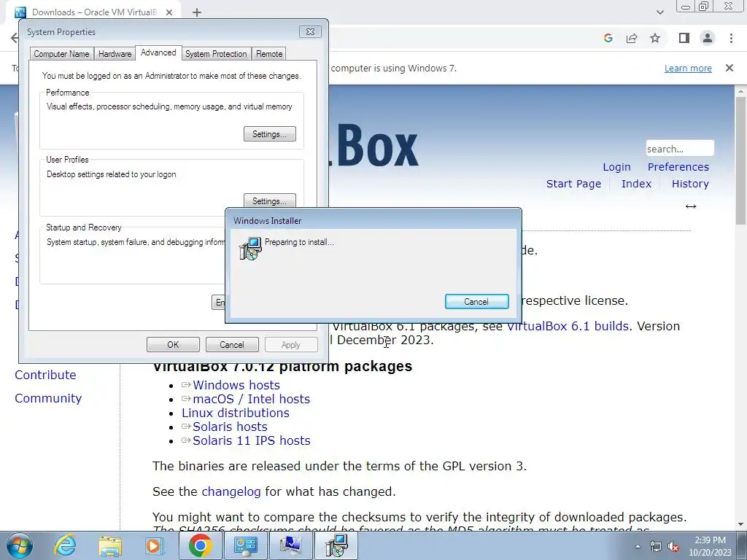This screenshot has height=560, width=747.
Task: Go to the Start Page link
Action: 573,184
